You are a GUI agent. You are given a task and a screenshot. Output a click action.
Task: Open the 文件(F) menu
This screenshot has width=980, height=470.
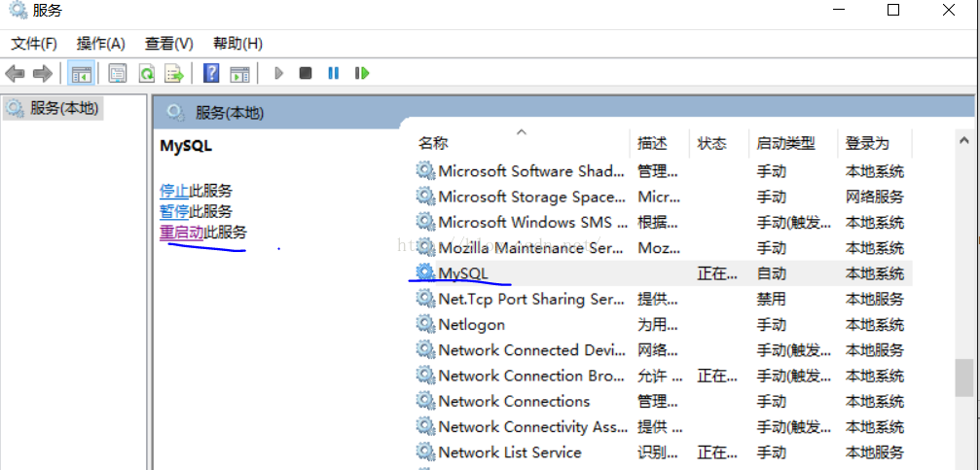pos(34,43)
